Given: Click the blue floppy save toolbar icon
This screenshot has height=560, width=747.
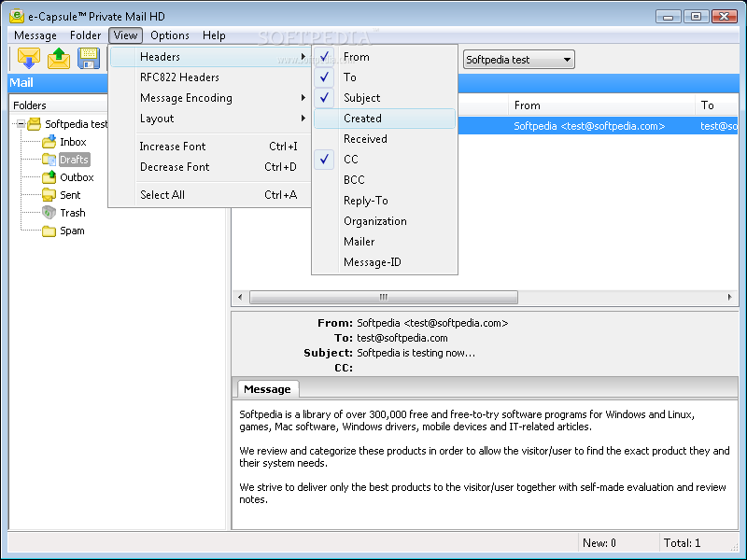Looking at the screenshot, I should pos(89,58).
